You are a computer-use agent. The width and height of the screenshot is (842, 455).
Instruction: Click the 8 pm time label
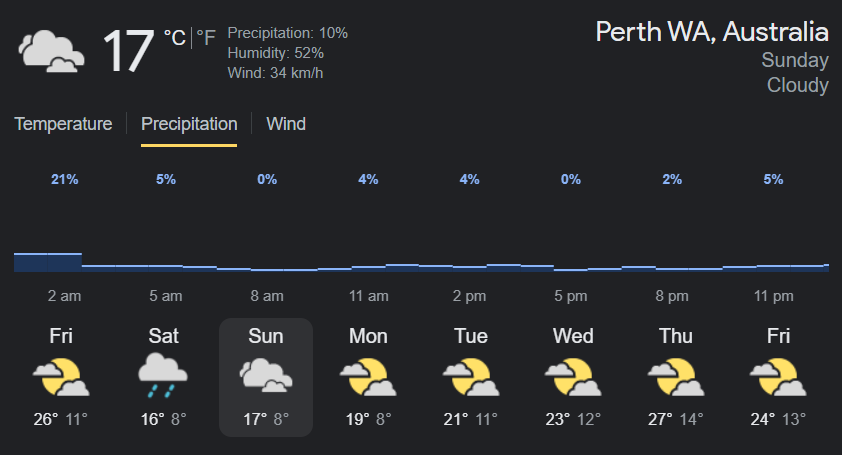point(672,296)
